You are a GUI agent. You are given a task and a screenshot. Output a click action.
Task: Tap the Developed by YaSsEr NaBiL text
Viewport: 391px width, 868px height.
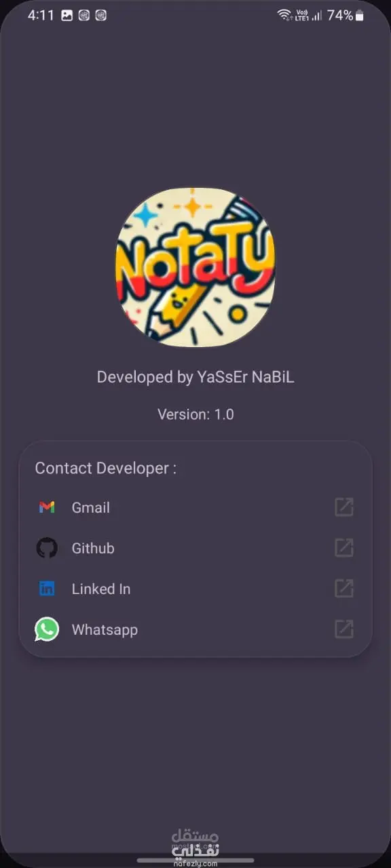[195, 378]
